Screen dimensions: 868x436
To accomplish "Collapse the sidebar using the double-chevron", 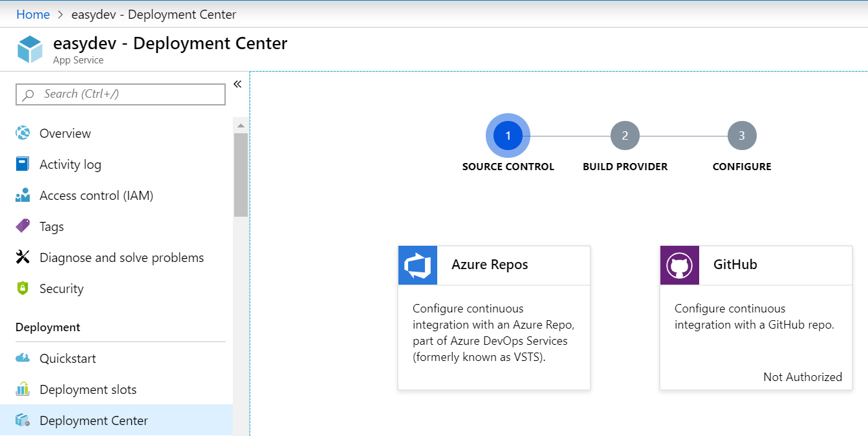I will pyautogui.click(x=237, y=83).
